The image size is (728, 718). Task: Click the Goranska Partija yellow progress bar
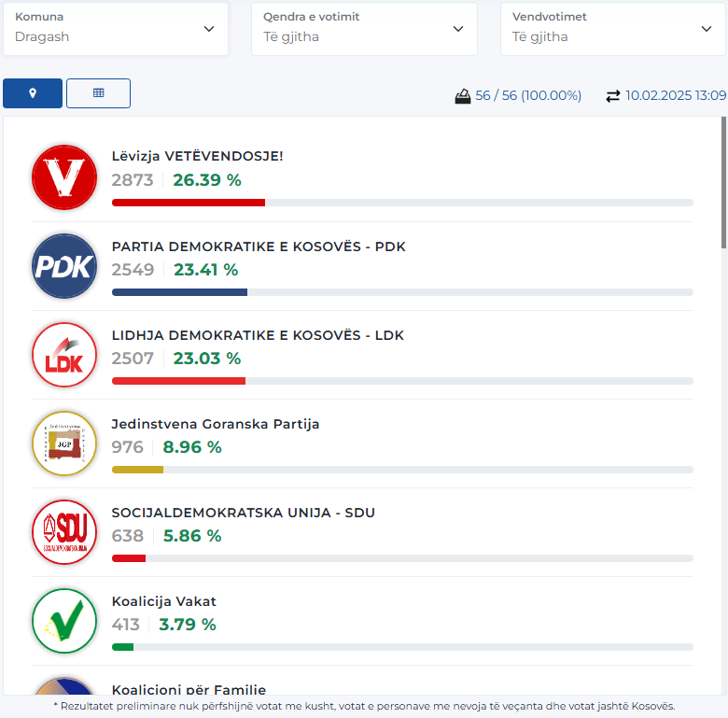(137, 470)
